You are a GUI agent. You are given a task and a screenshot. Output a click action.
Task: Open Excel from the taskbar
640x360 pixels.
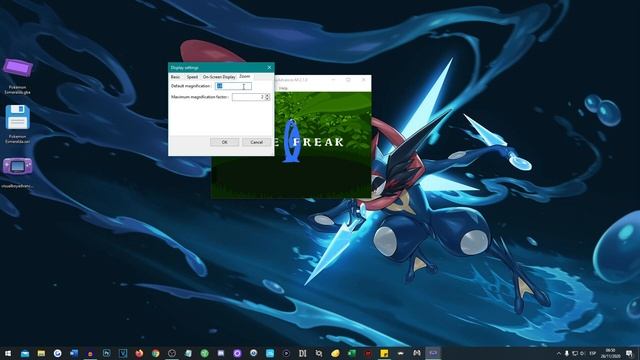(x=351, y=353)
